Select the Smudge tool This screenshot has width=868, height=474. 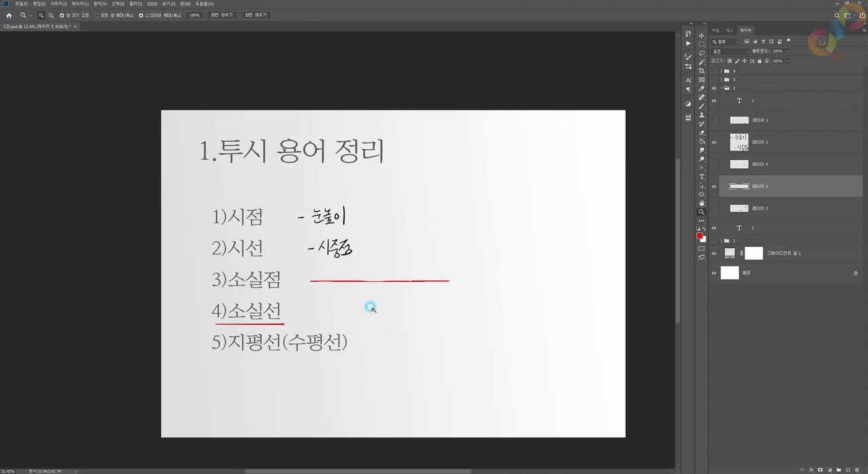tap(702, 150)
